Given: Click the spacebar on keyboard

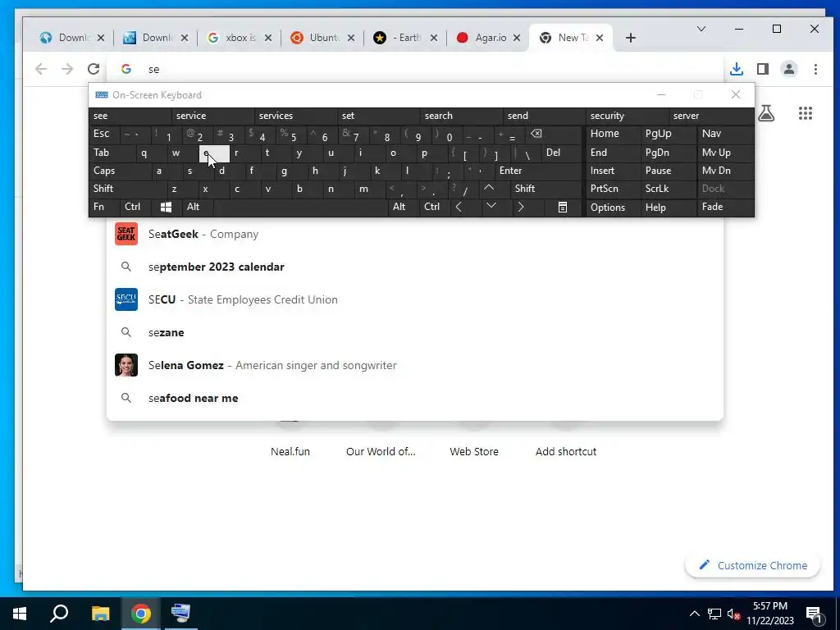Looking at the screenshot, I should click(300, 208).
